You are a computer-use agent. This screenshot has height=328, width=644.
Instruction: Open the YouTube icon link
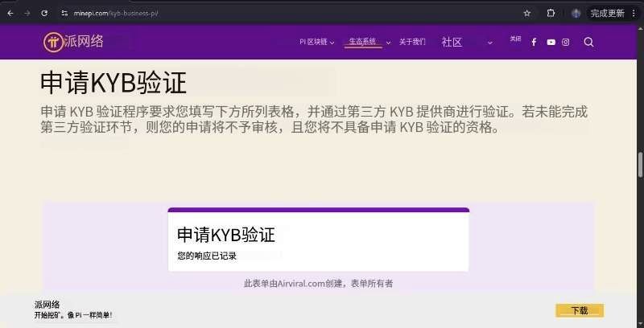(551, 43)
